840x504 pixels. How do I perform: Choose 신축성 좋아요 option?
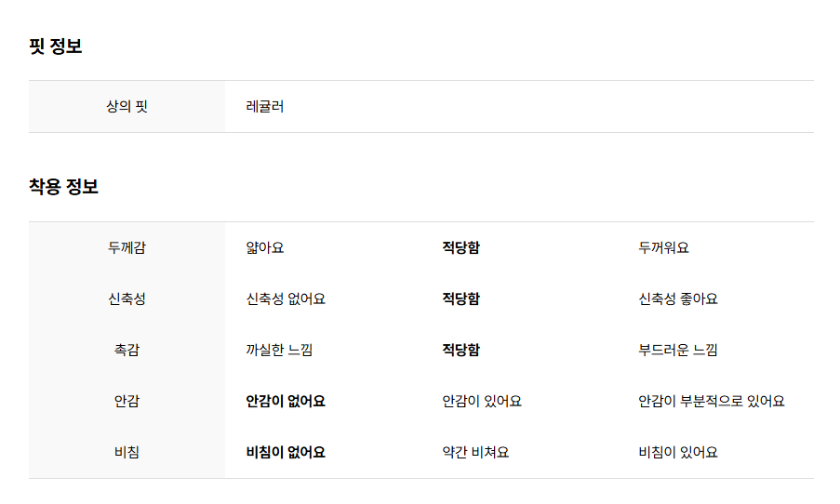coord(678,298)
